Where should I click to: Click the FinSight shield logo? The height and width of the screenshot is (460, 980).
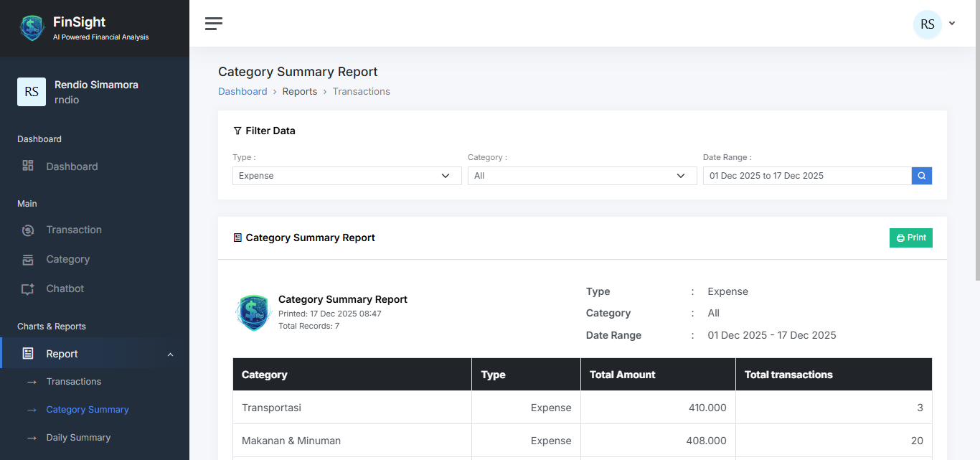pos(32,28)
